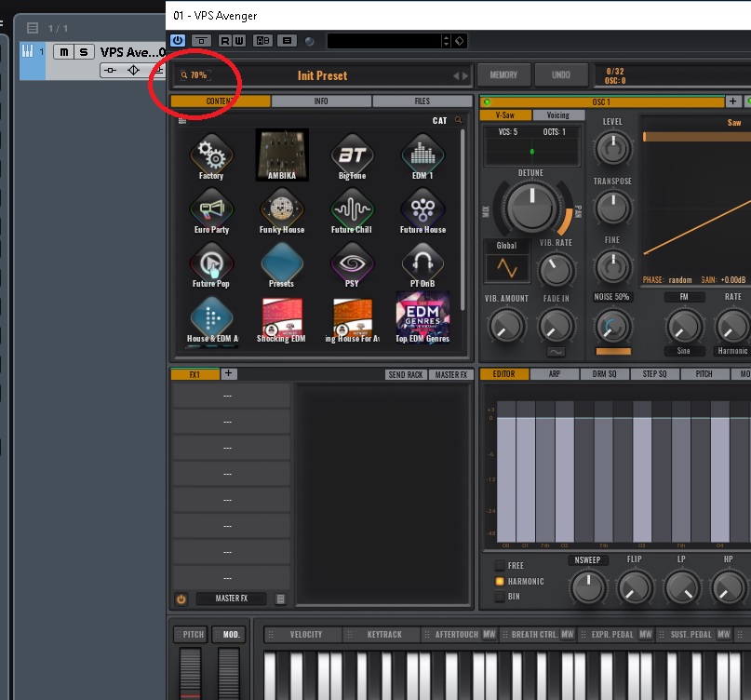
Task: Open the FM type Sine dropdown
Action: tap(684, 351)
